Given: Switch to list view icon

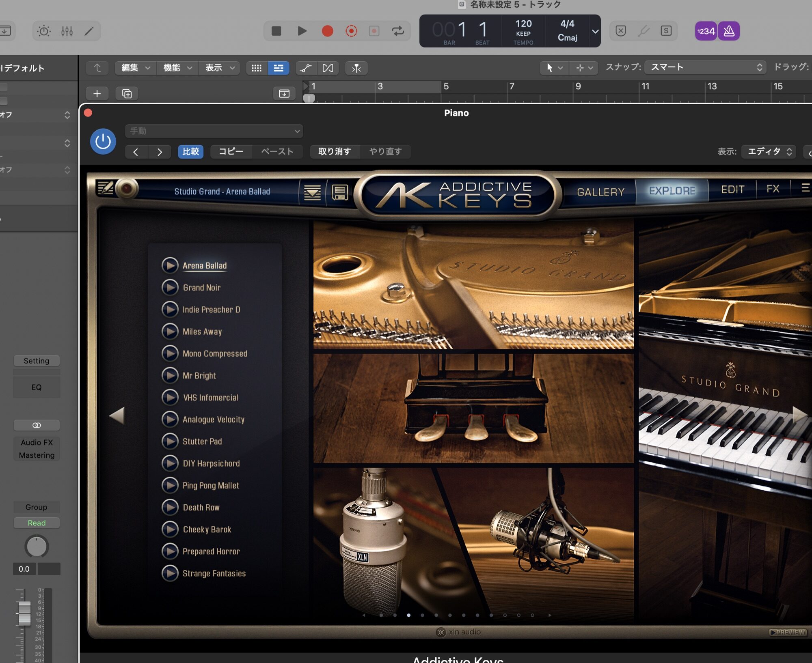Looking at the screenshot, I should [x=279, y=68].
